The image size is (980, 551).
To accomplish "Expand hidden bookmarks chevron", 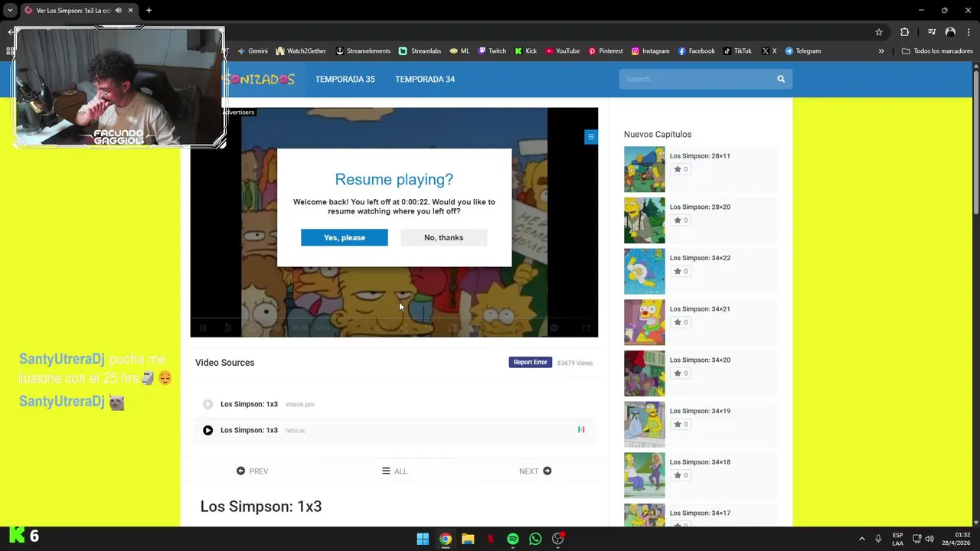I will (881, 51).
